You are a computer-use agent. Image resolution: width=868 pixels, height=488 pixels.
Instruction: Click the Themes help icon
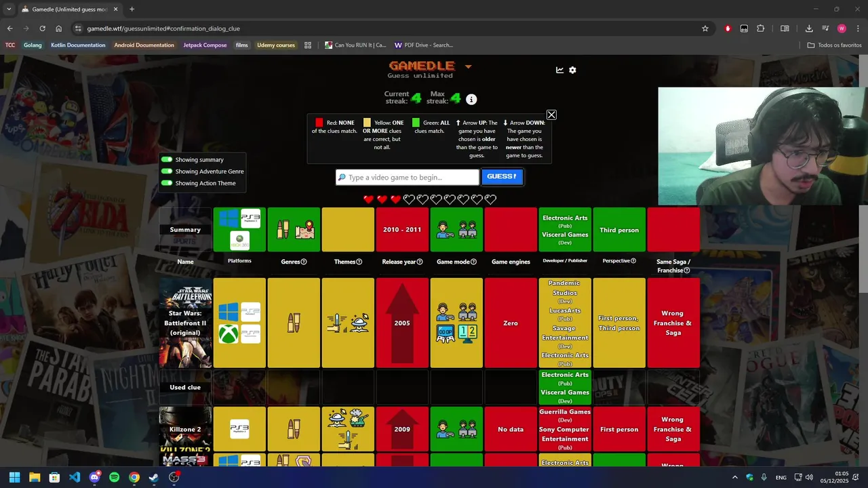(359, 262)
